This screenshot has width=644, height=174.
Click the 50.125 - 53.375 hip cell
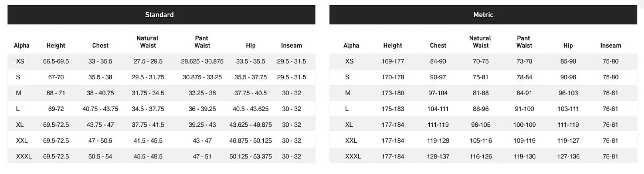pyautogui.click(x=251, y=156)
